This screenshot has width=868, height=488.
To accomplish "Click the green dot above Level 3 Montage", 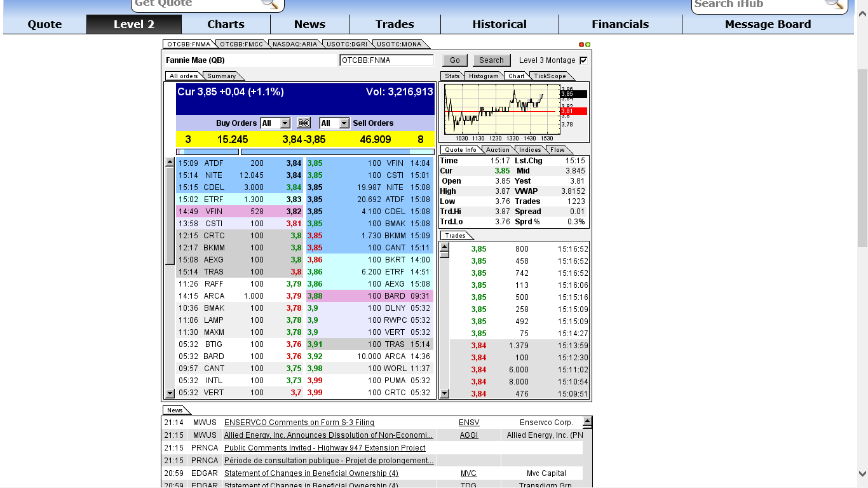I will tap(588, 44).
